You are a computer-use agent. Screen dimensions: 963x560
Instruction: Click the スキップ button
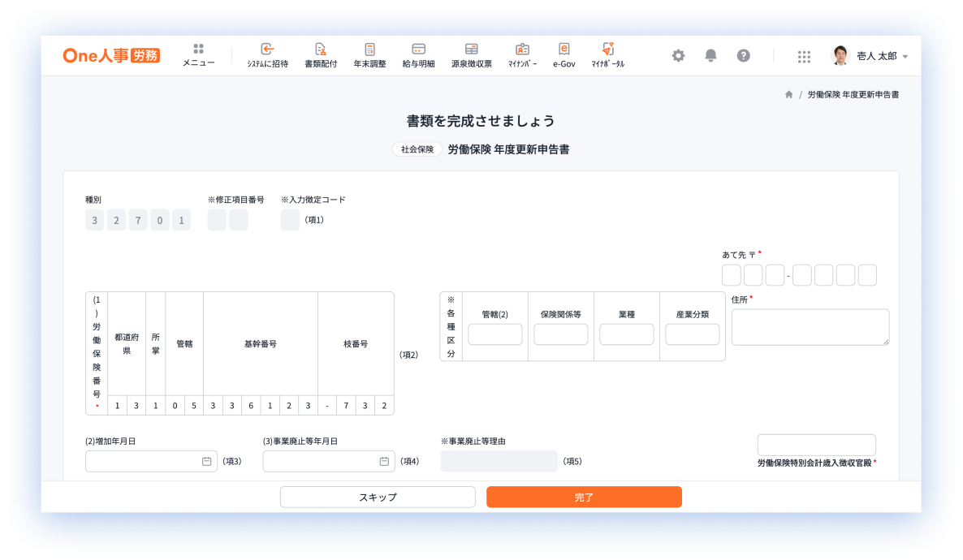pos(378,497)
